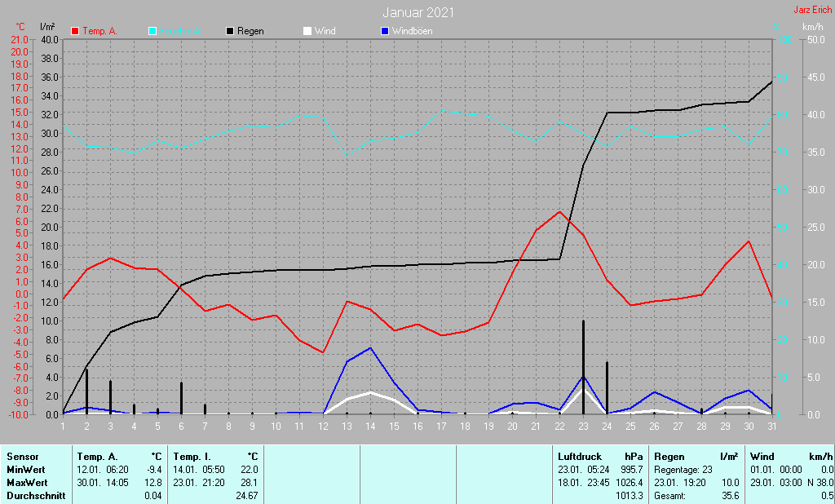Click the average temperature value '0.04'

pyautogui.click(x=152, y=496)
